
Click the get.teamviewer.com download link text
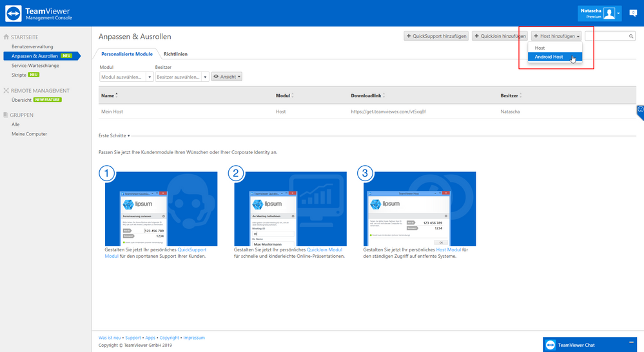click(388, 112)
